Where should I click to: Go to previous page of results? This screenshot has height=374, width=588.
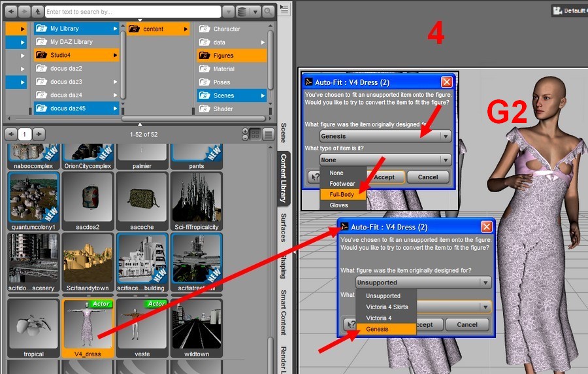click(11, 134)
